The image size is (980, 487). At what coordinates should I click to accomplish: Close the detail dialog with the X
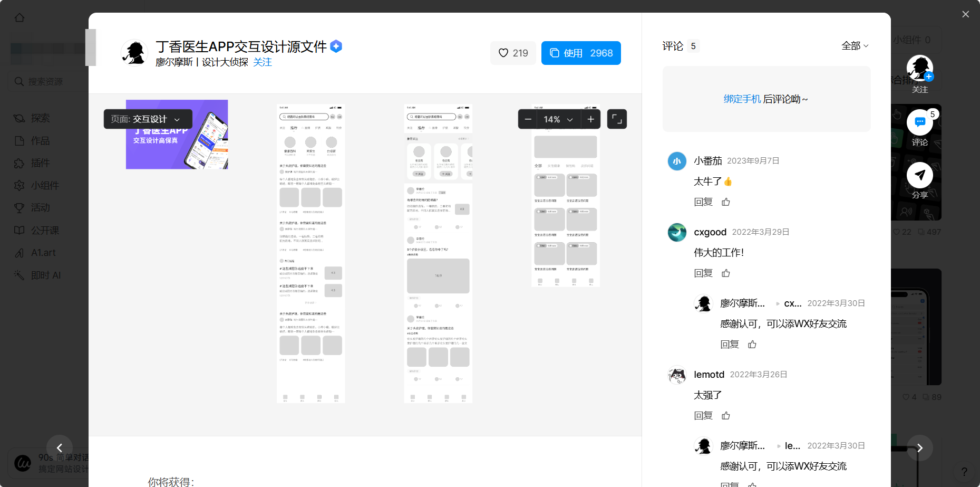965,14
